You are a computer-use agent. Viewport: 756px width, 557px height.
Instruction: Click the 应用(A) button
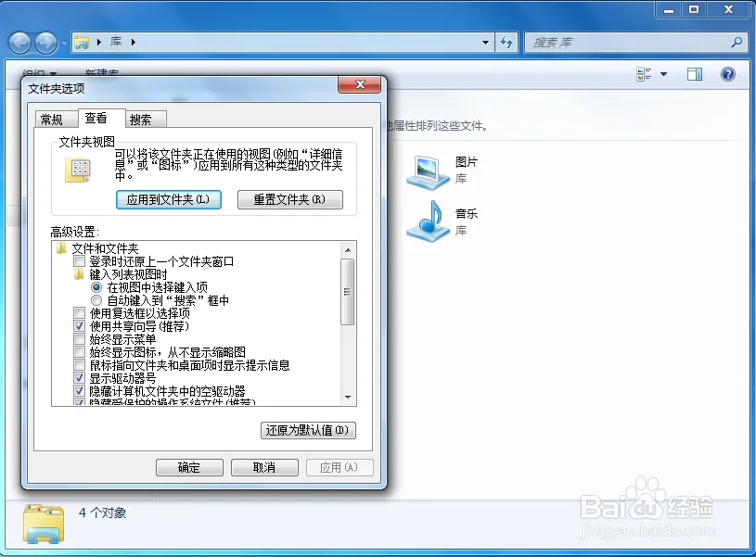[340, 467]
